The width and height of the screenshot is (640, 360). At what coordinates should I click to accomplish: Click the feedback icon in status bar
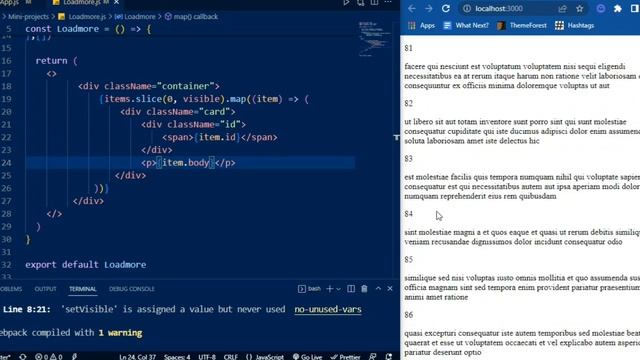click(x=373, y=357)
